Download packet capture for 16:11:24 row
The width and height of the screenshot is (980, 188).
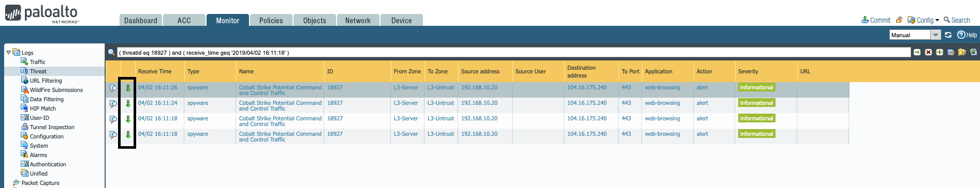[x=128, y=104]
